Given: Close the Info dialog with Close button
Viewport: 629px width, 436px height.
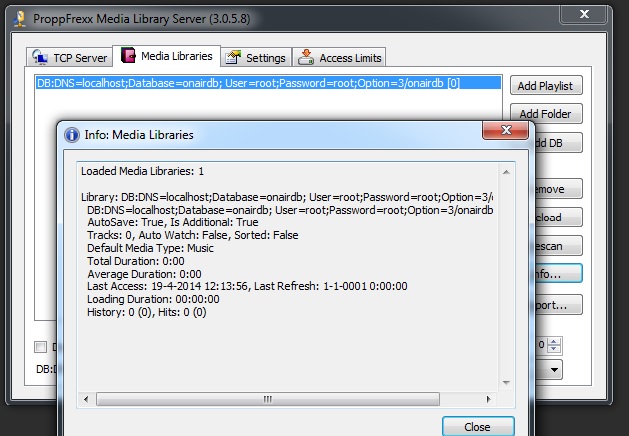Looking at the screenshot, I should point(478,426).
